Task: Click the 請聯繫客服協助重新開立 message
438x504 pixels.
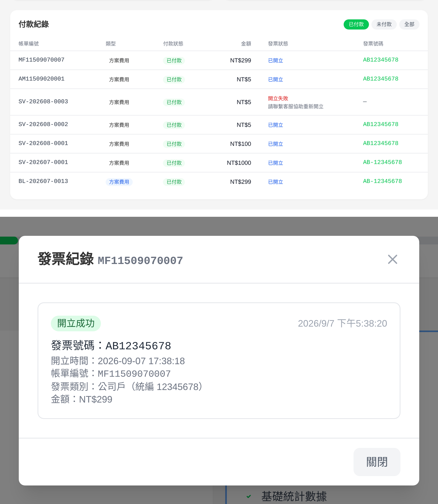Action: (296, 106)
